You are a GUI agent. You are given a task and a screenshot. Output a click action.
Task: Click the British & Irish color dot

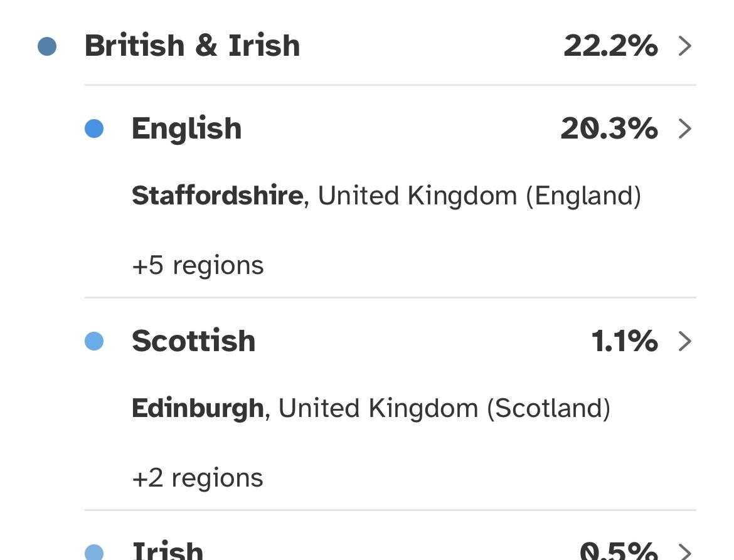(x=47, y=46)
